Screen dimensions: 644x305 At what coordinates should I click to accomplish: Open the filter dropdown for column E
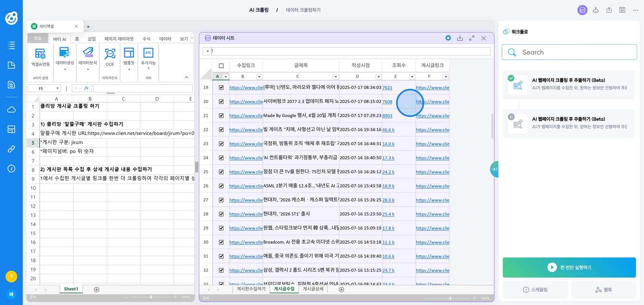coord(412,77)
